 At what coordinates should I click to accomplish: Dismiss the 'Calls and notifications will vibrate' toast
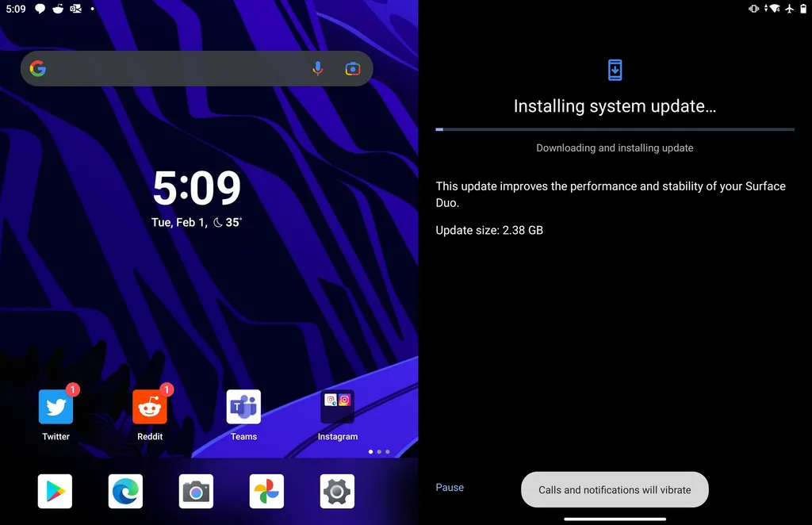click(x=615, y=490)
